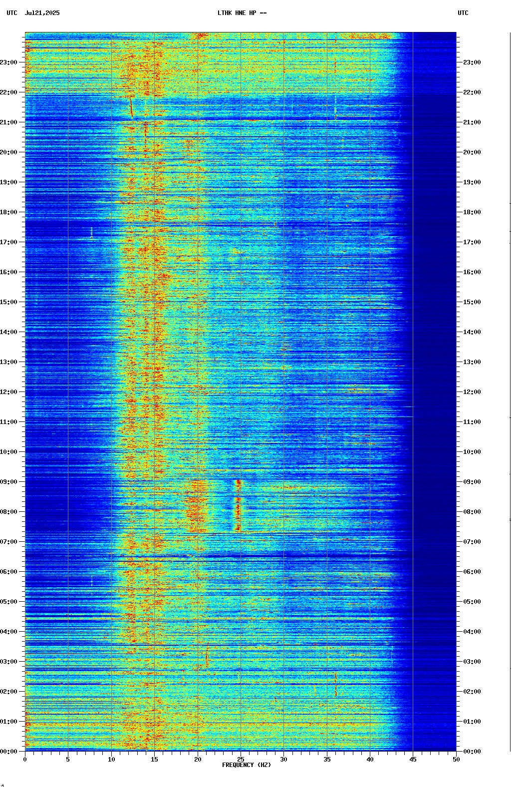Viewport: 532px width, 791px height.
Task: Click the 12:00 label on the left time axis
Action: point(8,392)
